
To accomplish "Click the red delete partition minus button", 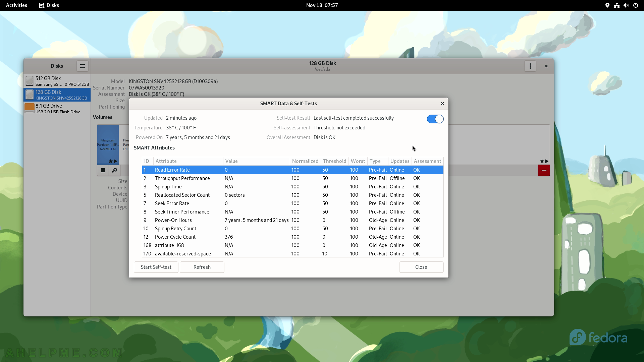I will coord(544,170).
